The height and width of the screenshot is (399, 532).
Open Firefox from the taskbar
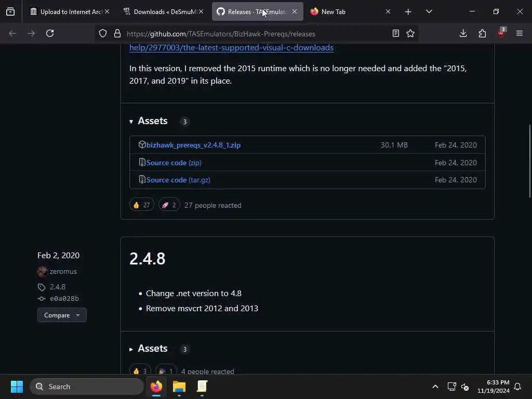pyautogui.click(x=156, y=387)
